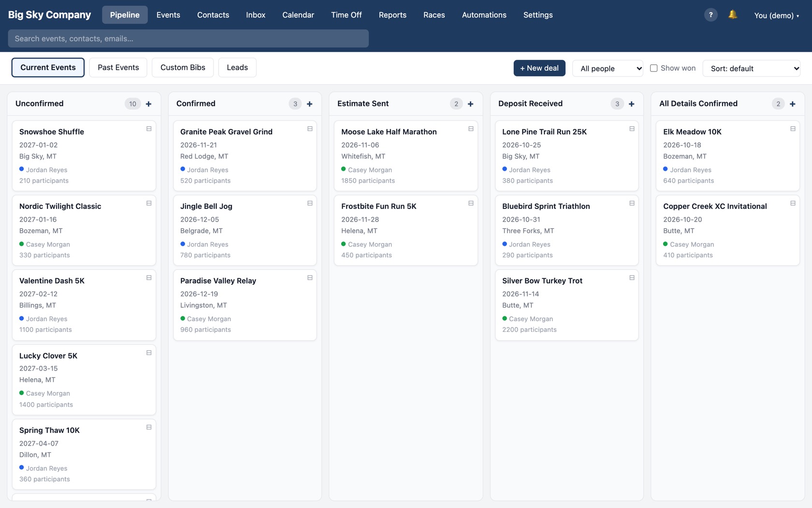Add a deal to All Details Confirmed column
The image size is (812, 508).
coord(792,104)
